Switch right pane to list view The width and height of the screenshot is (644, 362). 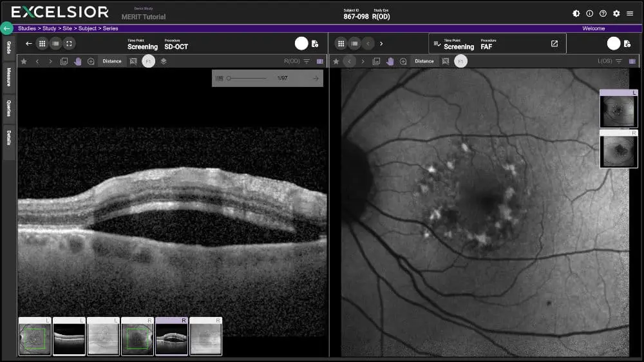[354, 44]
